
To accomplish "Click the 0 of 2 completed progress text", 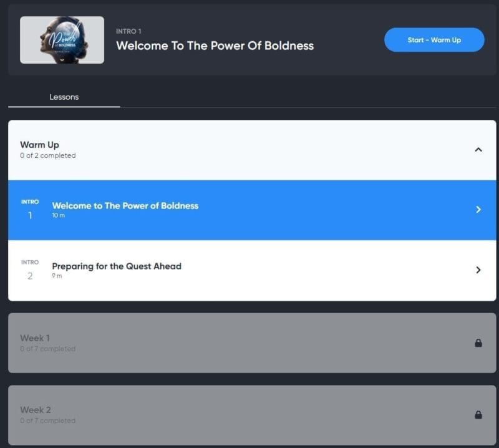I will tap(48, 156).
